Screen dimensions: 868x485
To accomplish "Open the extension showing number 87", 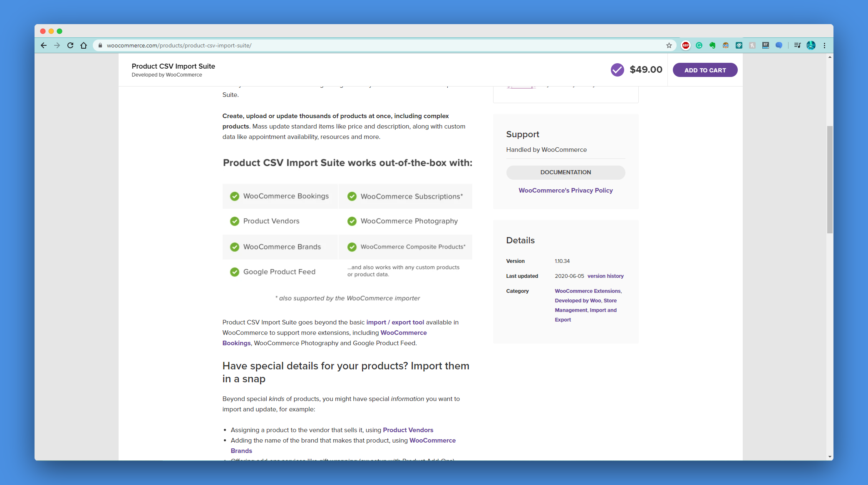I will pos(766,45).
